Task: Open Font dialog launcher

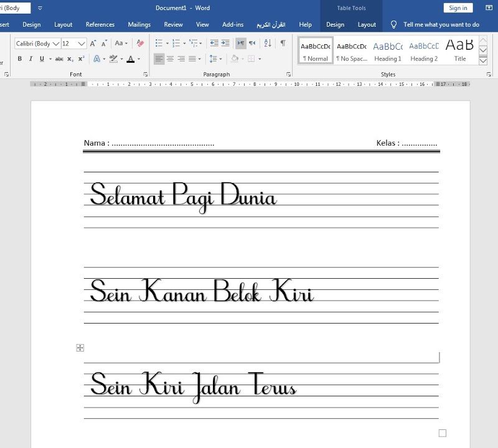Action: pyautogui.click(x=146, y=74)
